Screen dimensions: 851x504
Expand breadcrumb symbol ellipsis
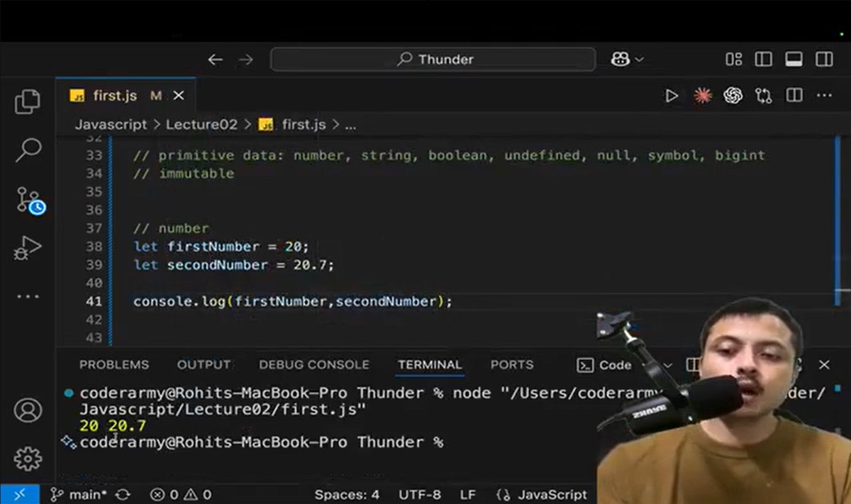point(350,125)
